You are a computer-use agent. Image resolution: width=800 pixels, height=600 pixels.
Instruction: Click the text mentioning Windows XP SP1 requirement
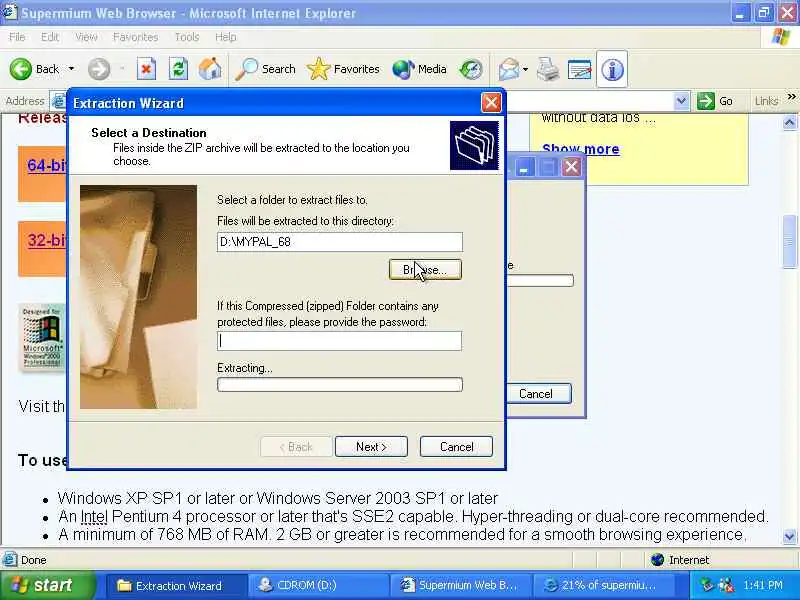click(278, 498)
